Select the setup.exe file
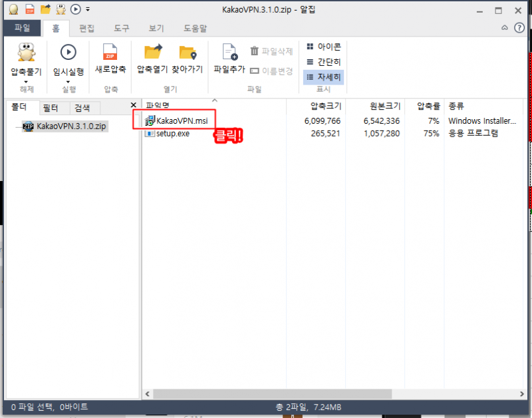The height and width of the screenshot is (418, 532). coord(173,133)
